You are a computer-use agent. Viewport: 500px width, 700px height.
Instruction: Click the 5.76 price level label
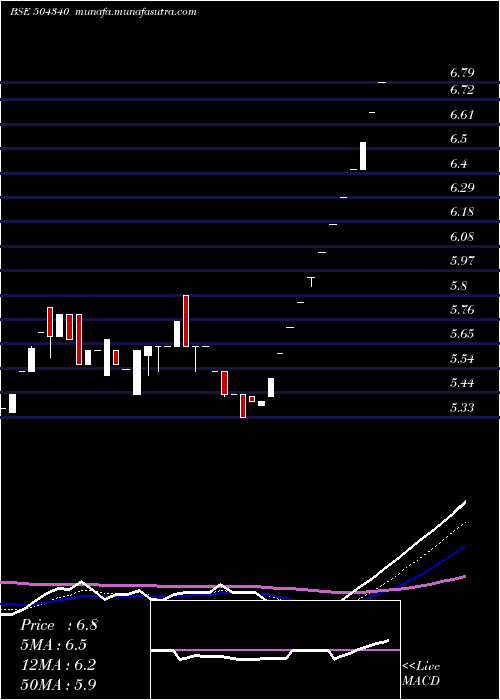pos(462,310)
